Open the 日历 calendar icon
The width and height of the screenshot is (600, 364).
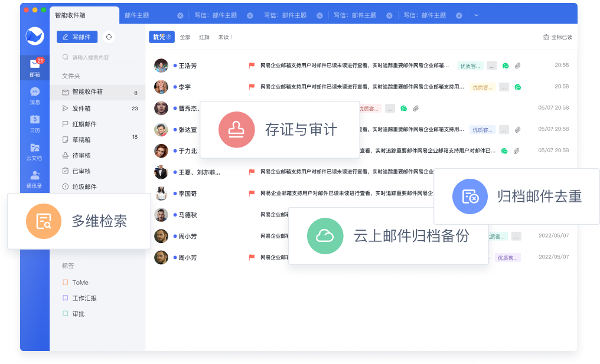click(x=35, y=122)
